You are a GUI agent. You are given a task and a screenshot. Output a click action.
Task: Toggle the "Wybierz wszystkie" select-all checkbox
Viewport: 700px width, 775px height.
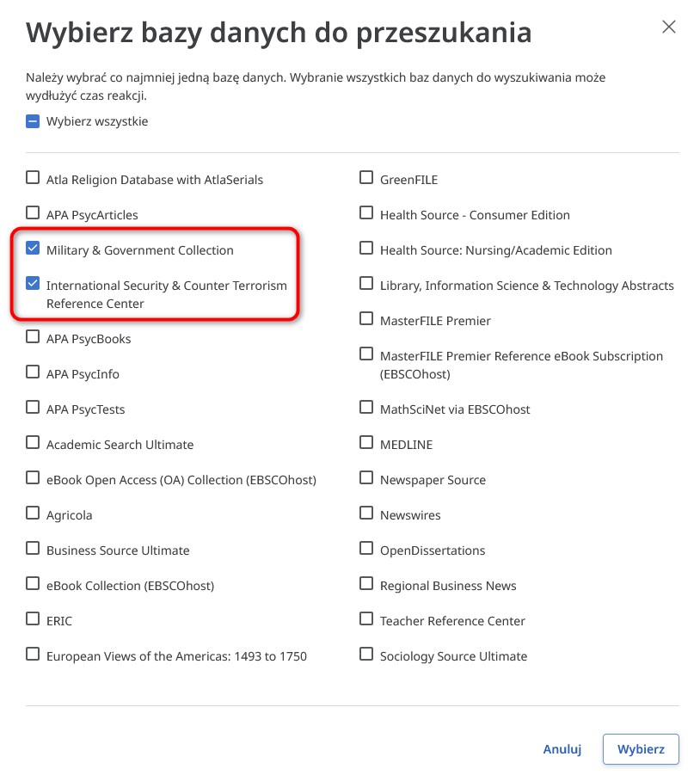32,121
